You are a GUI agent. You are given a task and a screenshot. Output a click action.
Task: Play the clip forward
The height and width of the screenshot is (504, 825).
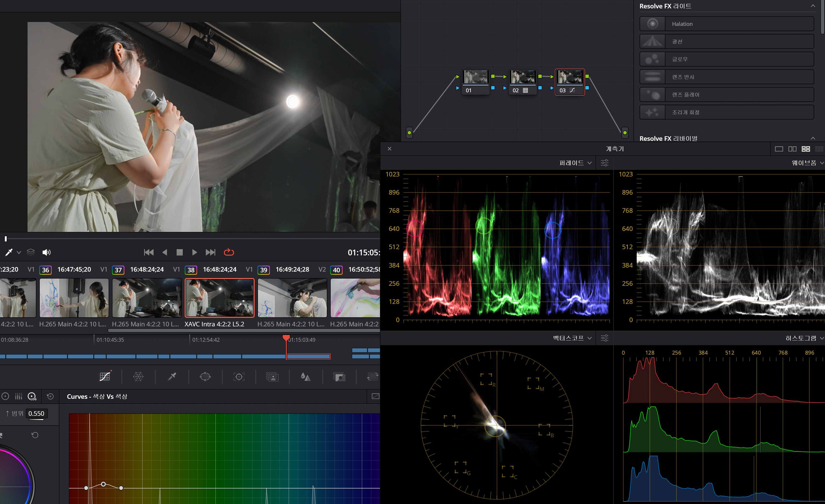(195, 252)
